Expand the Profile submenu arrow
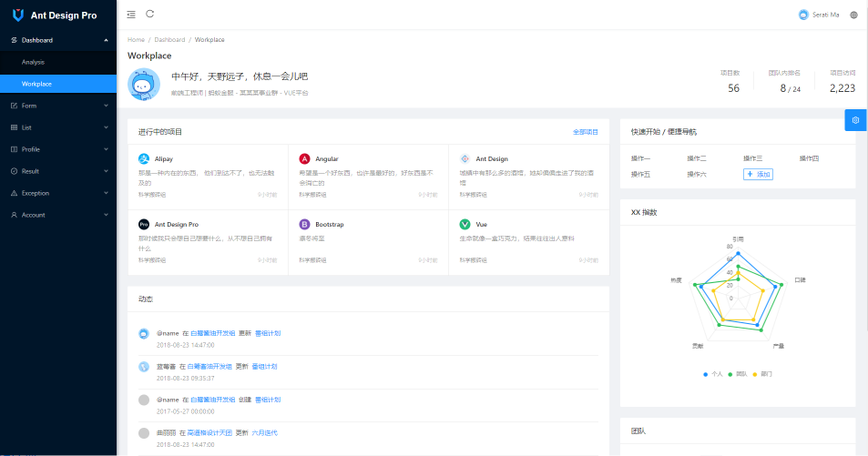868x456 pixels. [x=106, y=149]
